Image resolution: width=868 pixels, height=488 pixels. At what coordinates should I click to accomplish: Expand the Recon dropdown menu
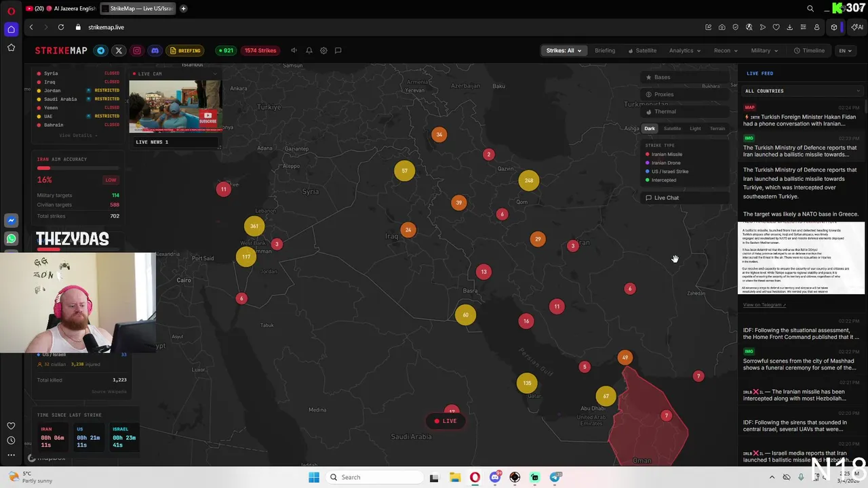(726, 50)
